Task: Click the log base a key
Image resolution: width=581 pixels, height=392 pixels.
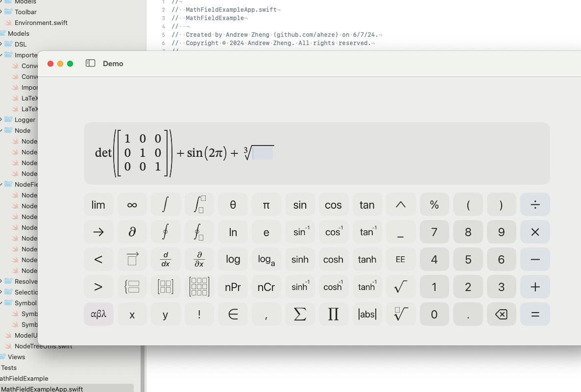Action: 266,259
